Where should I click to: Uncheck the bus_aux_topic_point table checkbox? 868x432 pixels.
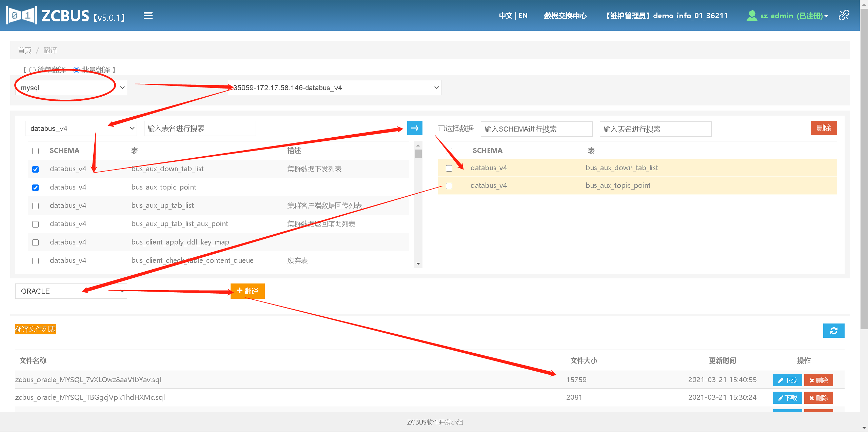[36, 188]
